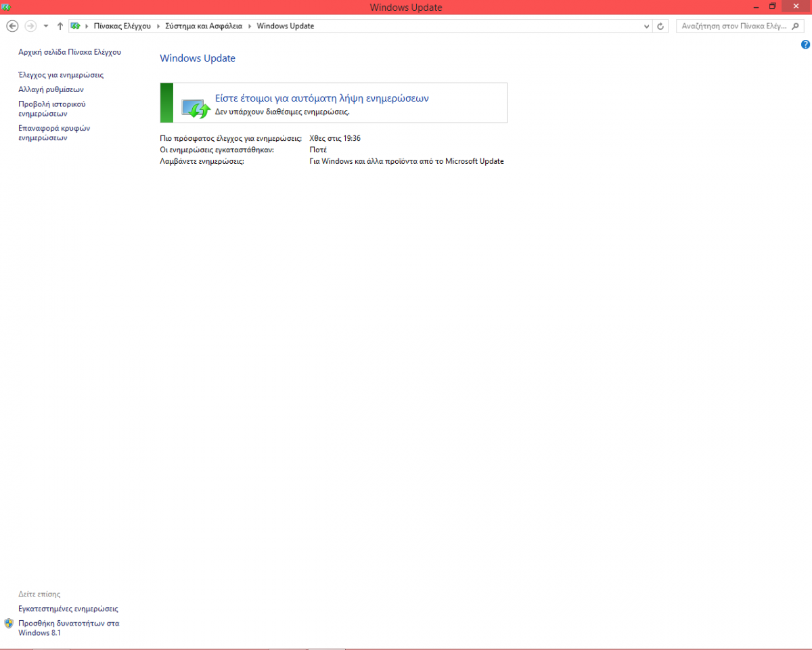
Task: Refresh the Windows Update page
Action: tap(661, 26)
